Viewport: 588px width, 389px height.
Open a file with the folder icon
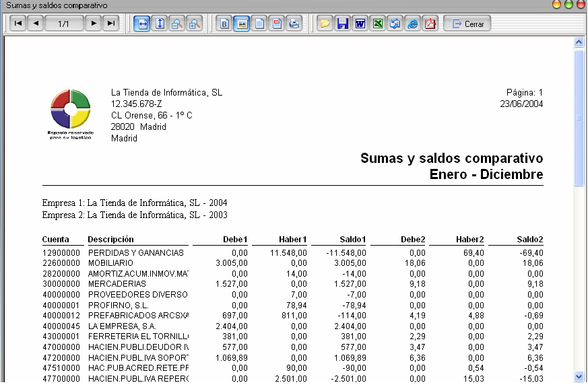click(325, 24)
